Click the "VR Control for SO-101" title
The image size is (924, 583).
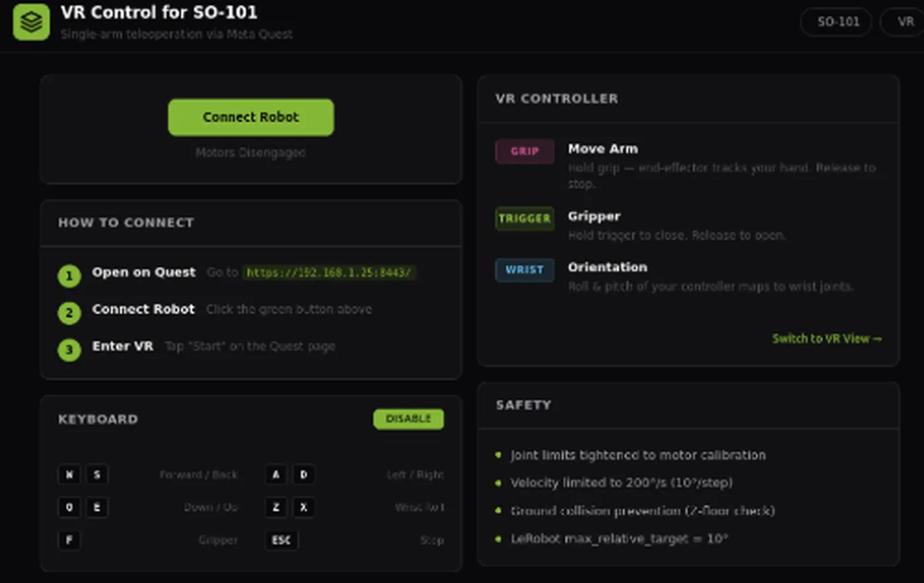click(x=159, y=13)
